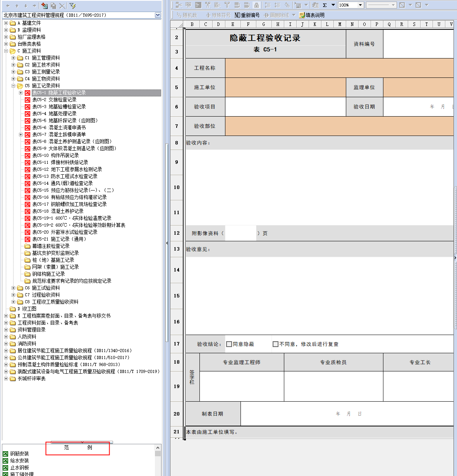
Task: Click row header 9
Action: coord(177,162)
